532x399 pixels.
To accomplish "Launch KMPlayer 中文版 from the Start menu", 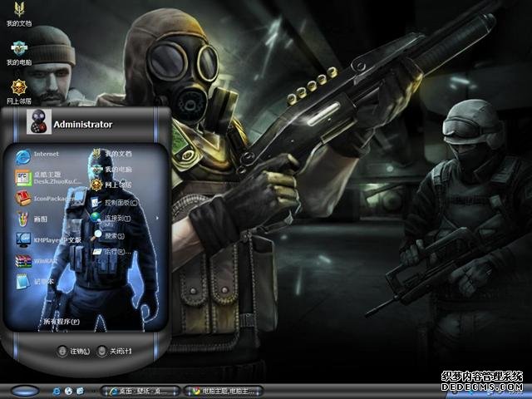I will pos(48,240).
